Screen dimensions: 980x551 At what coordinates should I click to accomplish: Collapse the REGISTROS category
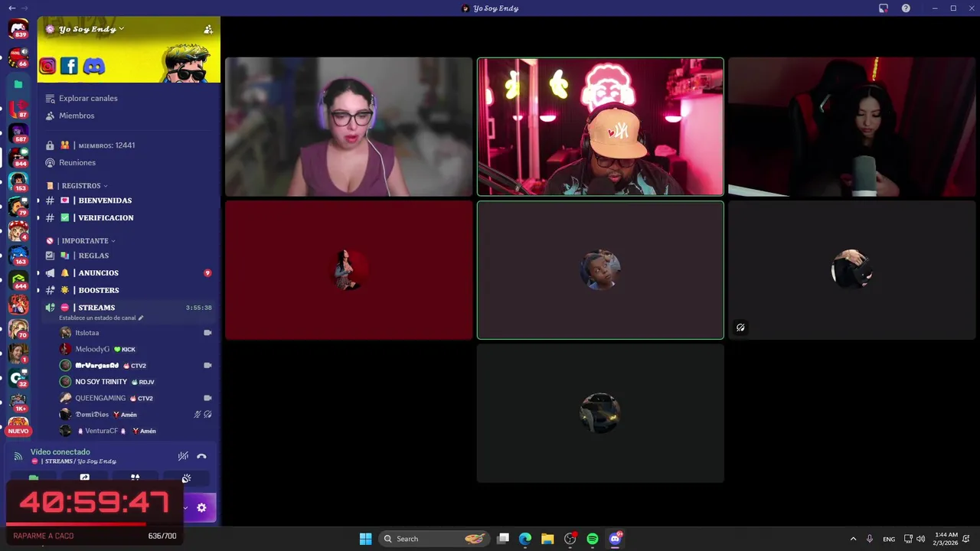(84, 186)
